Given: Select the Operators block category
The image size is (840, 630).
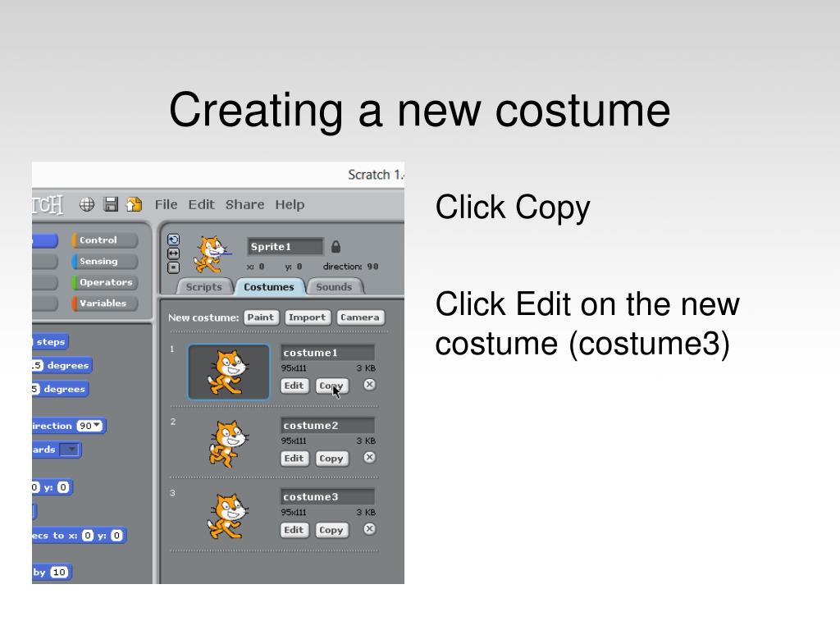Looking at the screenshot, I should (x=104, y=282).
